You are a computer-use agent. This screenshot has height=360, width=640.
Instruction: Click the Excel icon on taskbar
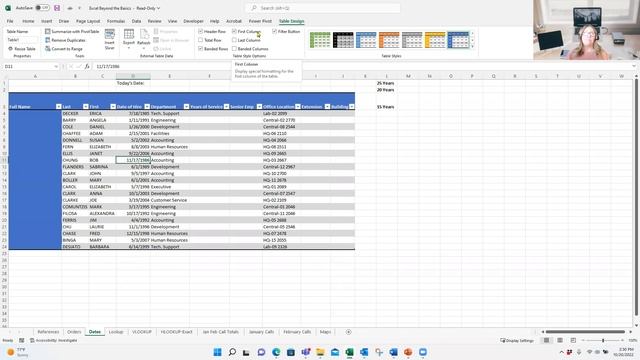[x=349, y=352]
